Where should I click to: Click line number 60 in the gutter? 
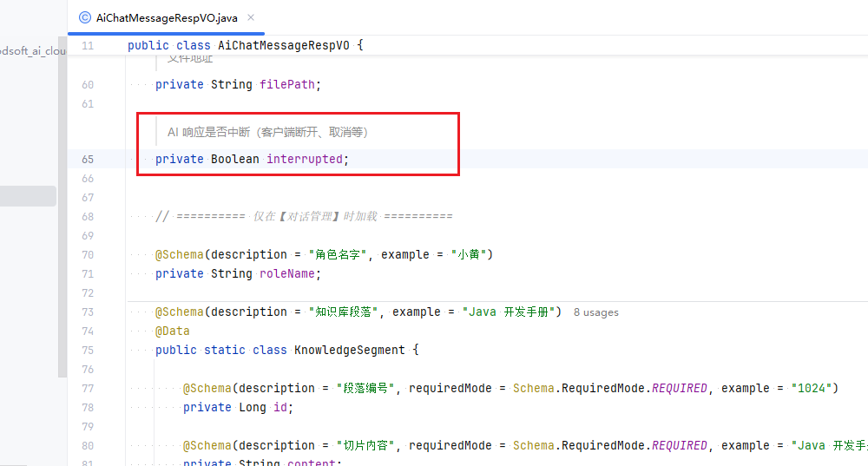click(x=88, y=85)
